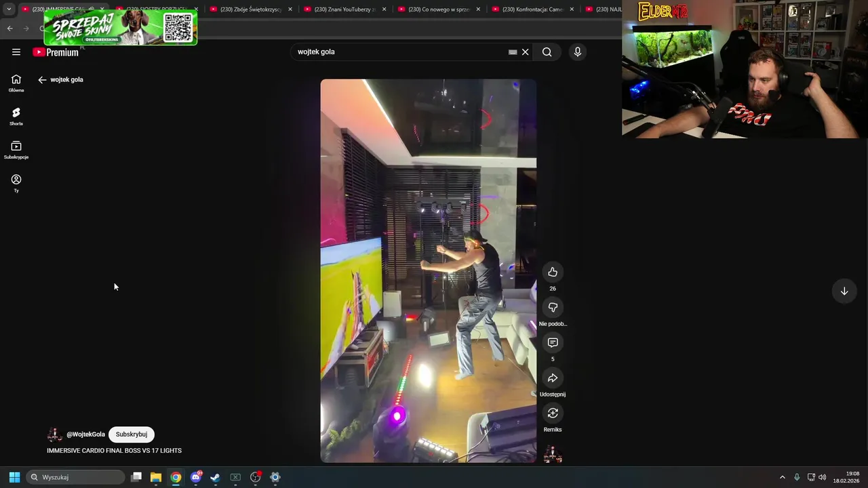The width and height of the screenshot is (868, 488).
Task: Open the Windows Start menu
Action: pos(14,477)
